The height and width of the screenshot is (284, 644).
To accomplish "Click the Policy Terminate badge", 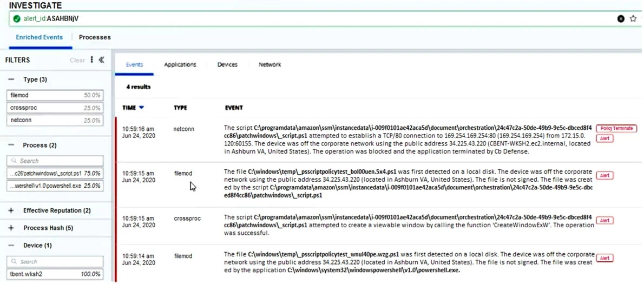I will coord(616,129).
